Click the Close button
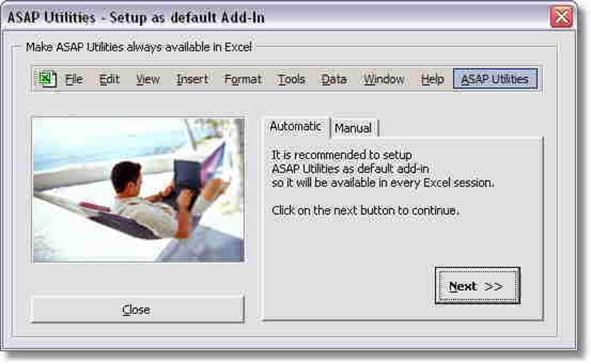 click(137, 310)
